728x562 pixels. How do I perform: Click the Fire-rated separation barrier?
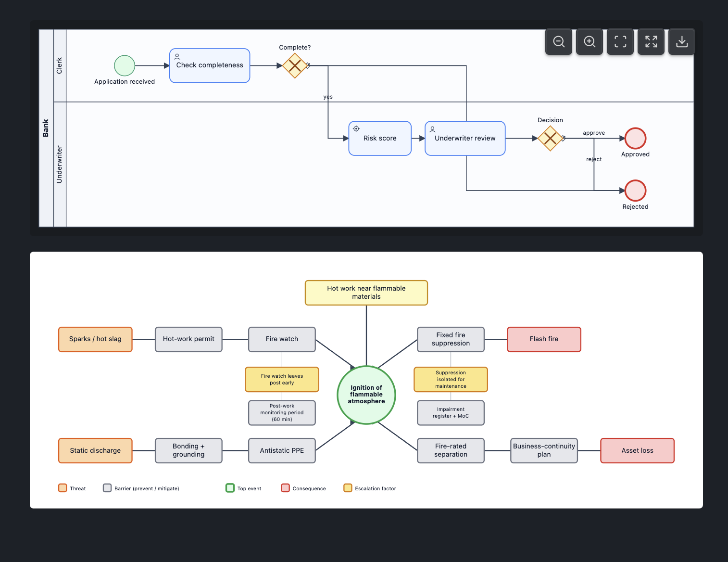(x=451, y=450)
